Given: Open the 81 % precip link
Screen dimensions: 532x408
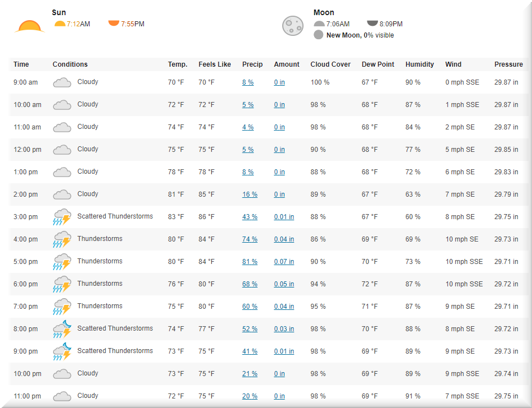Looking at the screenshot, I should pyautogui.click(x=250, y=262).
